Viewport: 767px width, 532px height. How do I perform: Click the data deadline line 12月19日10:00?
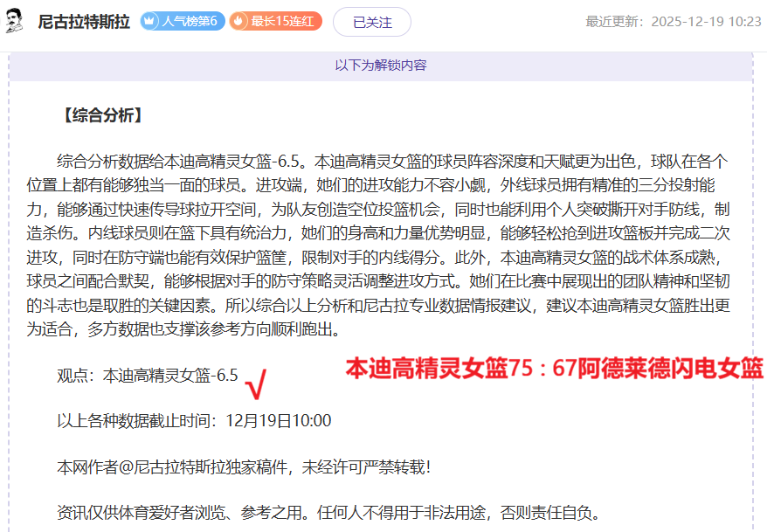pos(194,421)
